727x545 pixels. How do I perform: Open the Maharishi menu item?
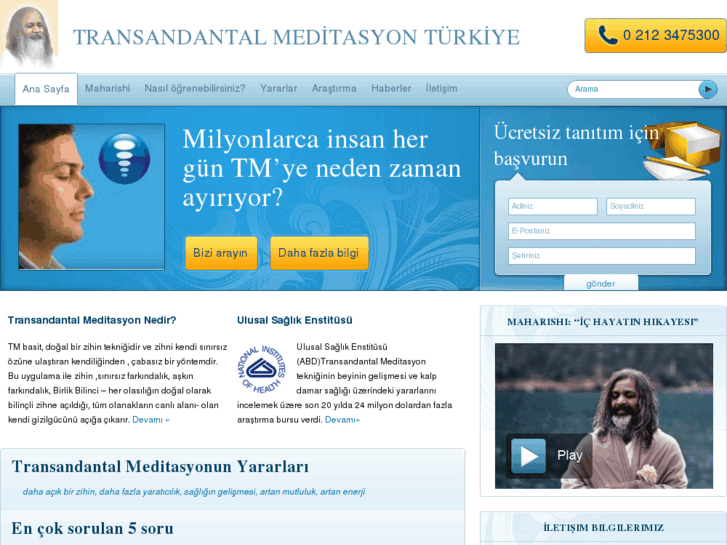pos(108,88)
